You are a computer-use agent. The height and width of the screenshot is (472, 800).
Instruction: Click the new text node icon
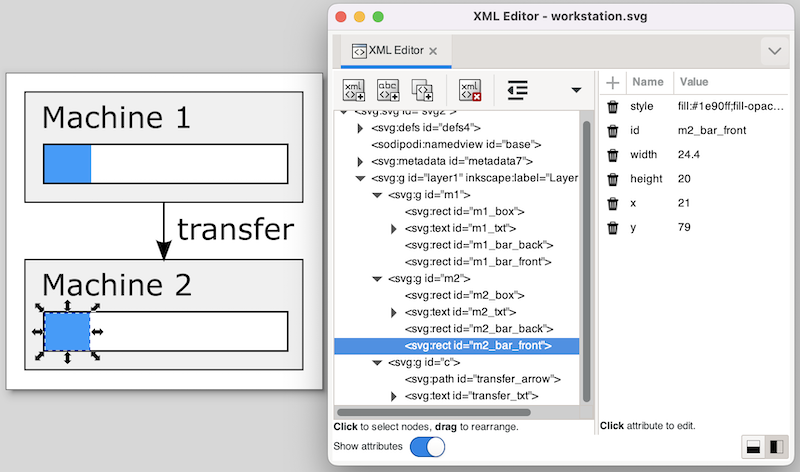388,90
